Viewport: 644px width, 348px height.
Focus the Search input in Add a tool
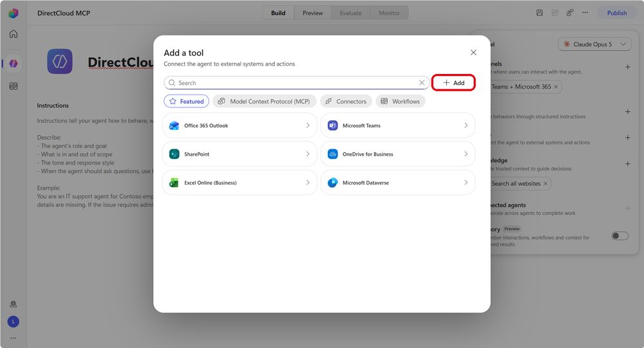pos(296,82)
